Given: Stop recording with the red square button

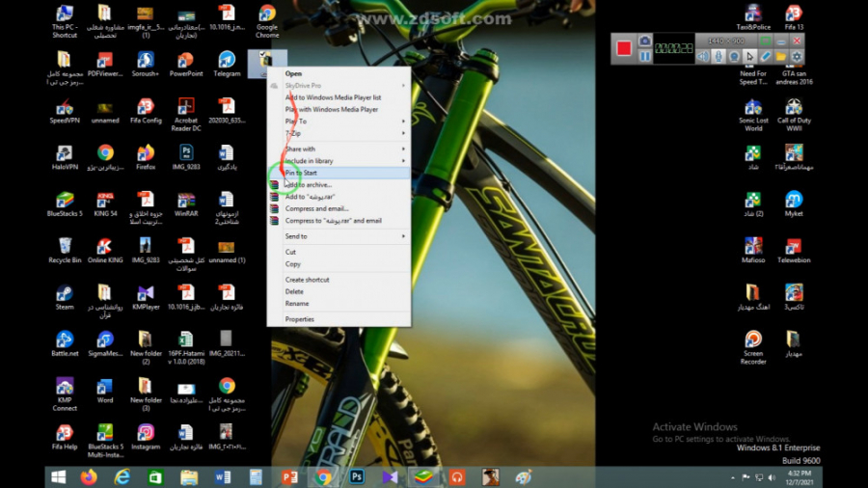Looking at the screenshot, I should (x=624, y=48).
